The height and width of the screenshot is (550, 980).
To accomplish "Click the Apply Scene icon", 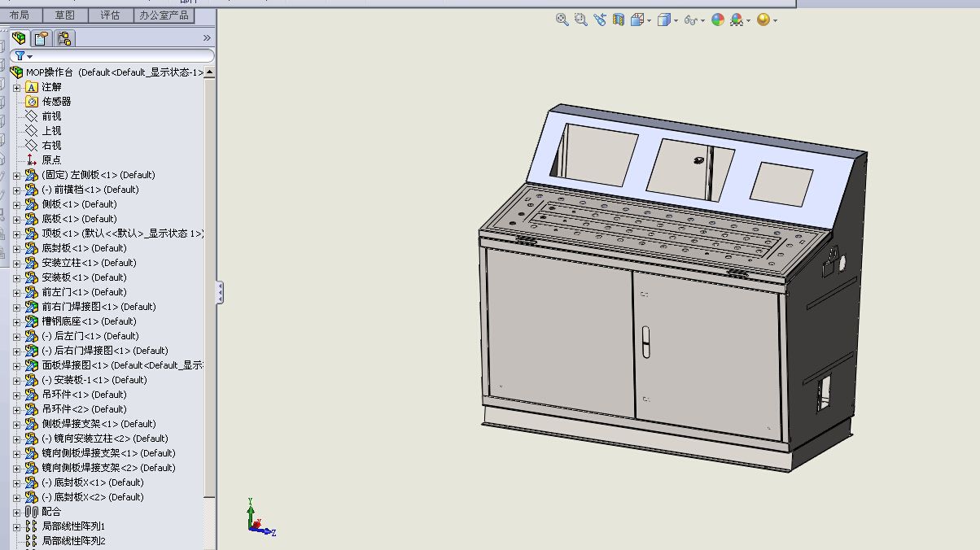I will (737, 20).
